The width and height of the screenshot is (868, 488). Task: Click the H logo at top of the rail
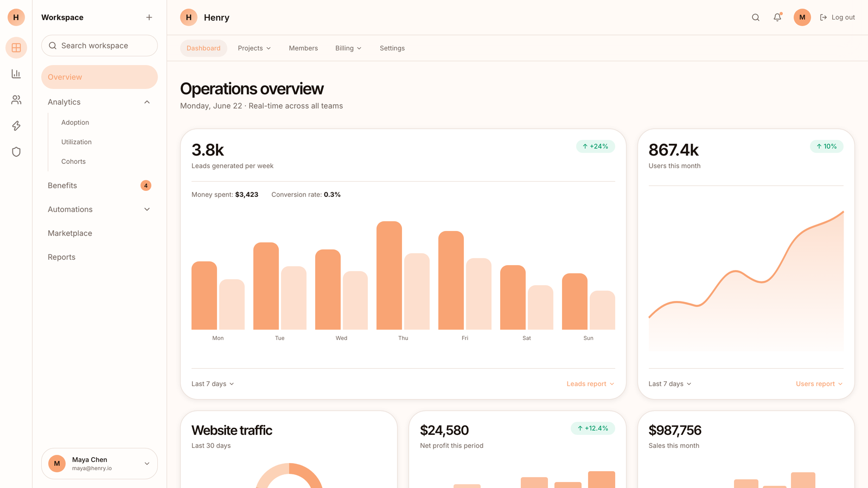click(16, 17)
